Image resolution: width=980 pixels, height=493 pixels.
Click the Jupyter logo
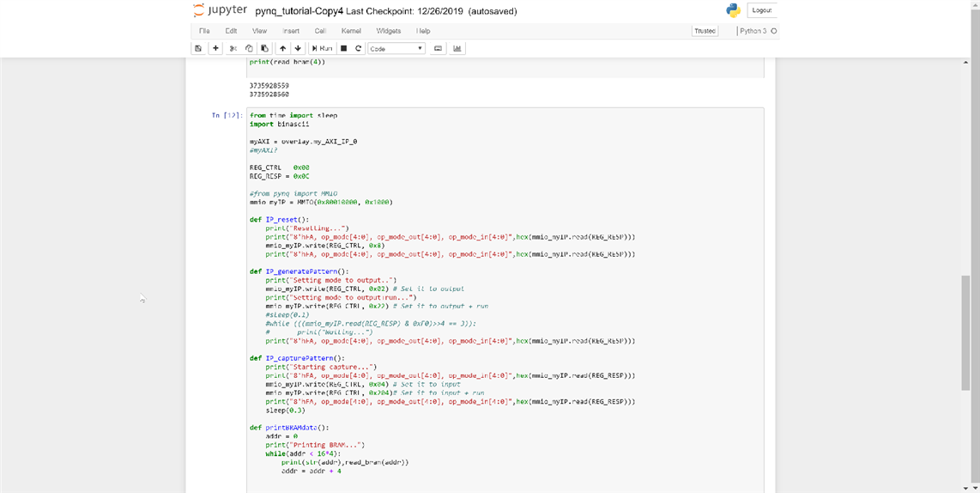pyautogui.click(x=221, y=10)
